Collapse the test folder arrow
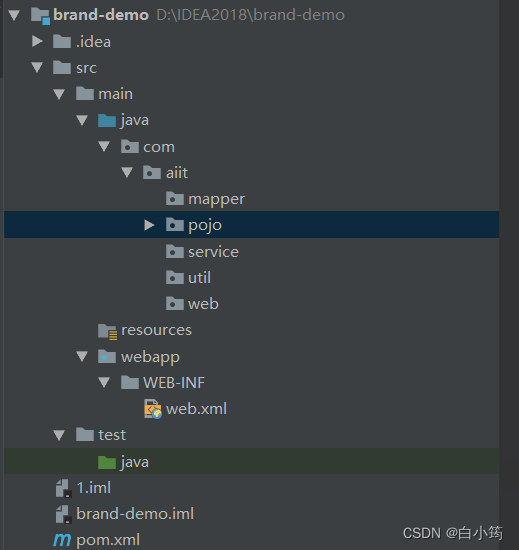Viewport: 519px width, 550px height. tap(59, 435)
